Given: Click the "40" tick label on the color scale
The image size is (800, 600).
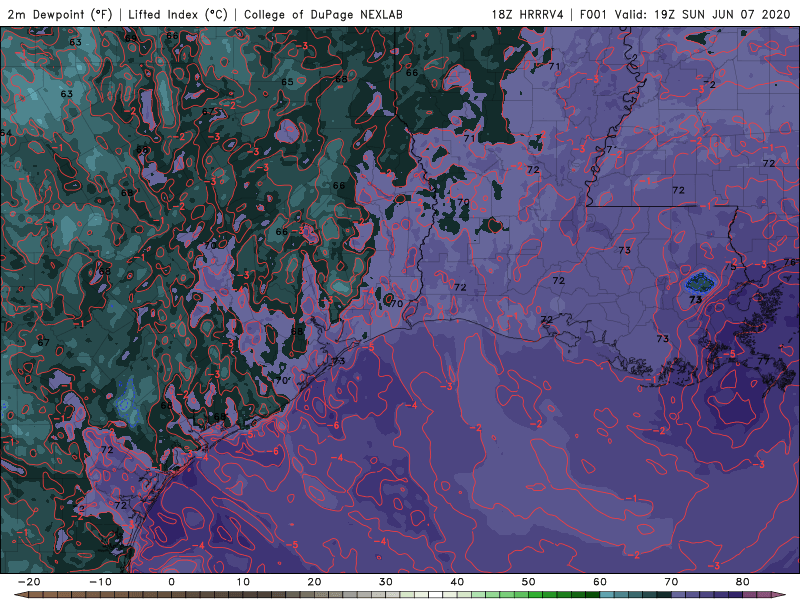Looking at the screenshot, I should pos(457,582).
